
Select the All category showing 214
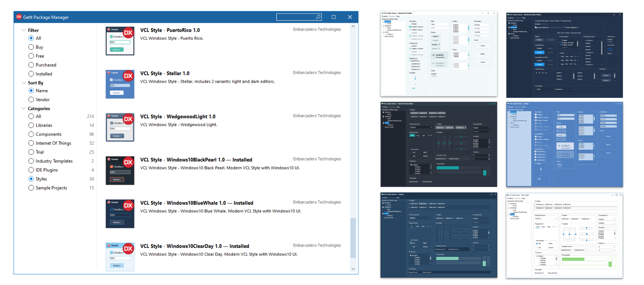31,116
